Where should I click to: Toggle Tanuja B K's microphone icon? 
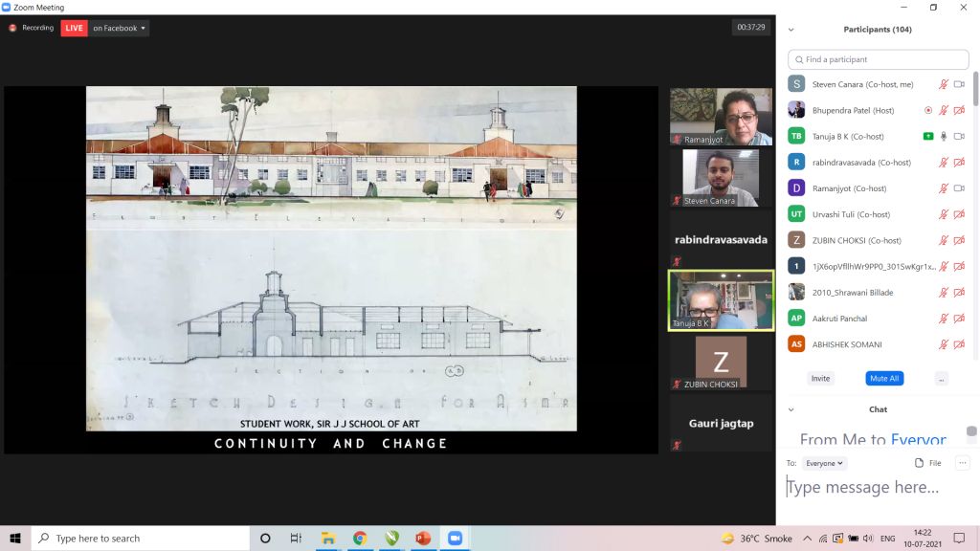(944, 136)
